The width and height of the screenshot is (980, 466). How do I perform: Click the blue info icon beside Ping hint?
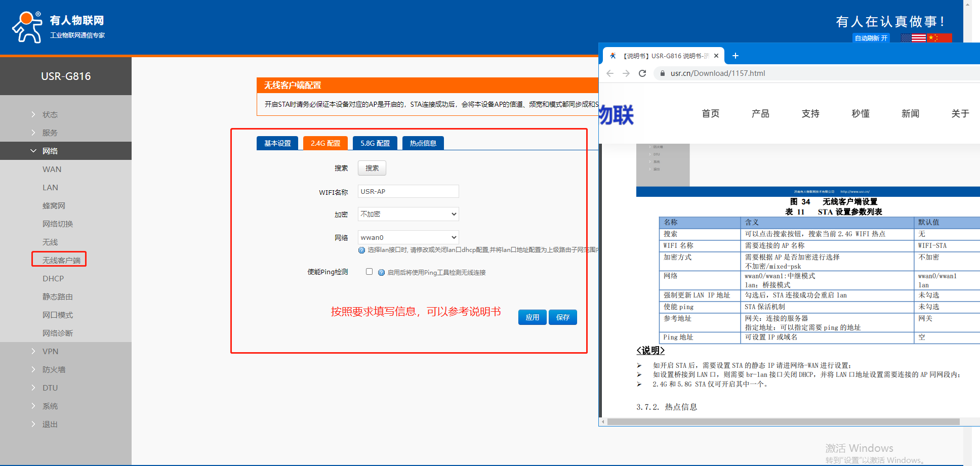[x=381, y=273]
